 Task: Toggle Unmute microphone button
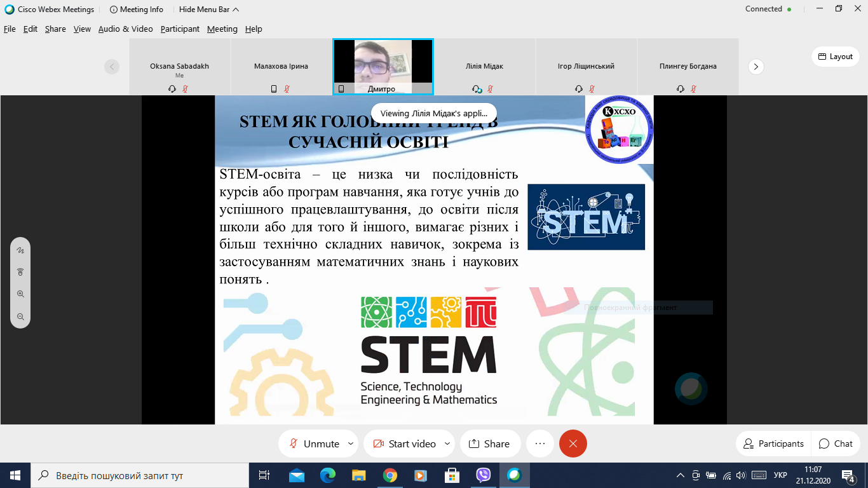(x=314, y=444)
